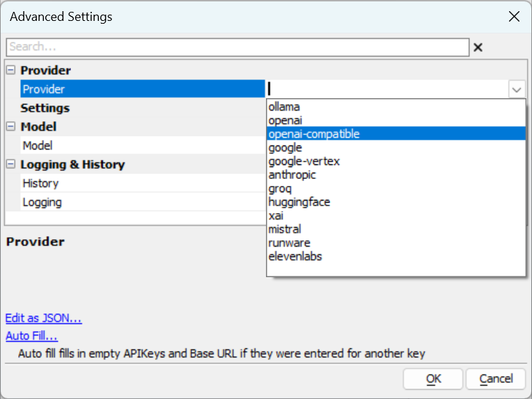
Task: Collapse the Model category
Action: 11,126
